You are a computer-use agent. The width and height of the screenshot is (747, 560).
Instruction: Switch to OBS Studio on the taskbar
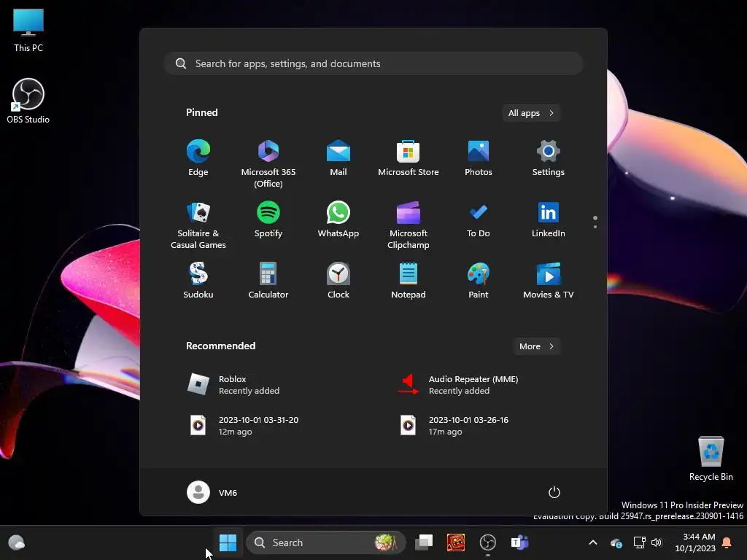click(x=487, y=542)
